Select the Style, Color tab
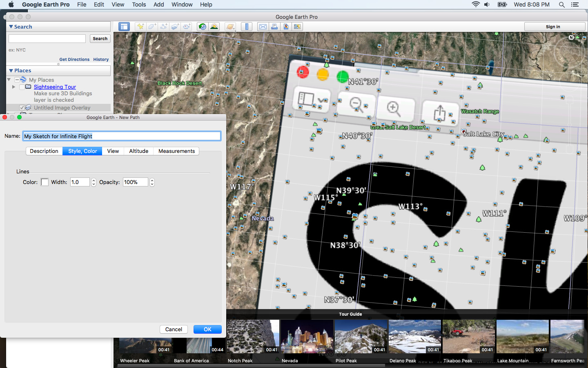 pos(82,151)
